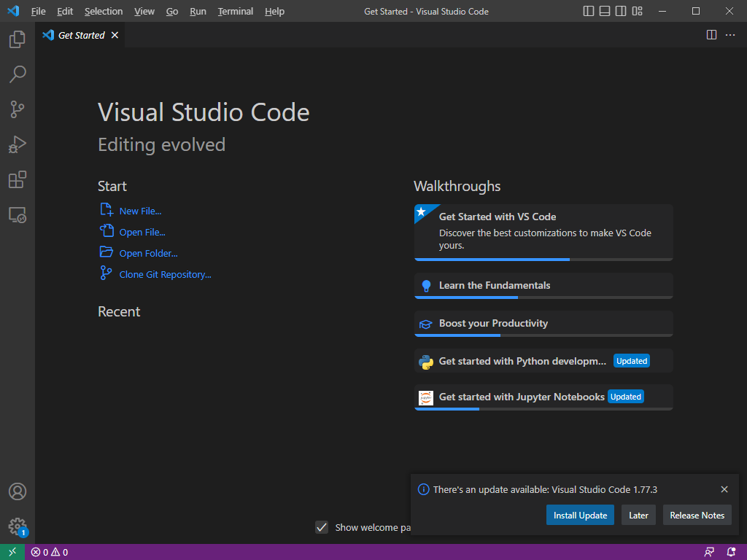Toggle Show welcome page checkbox
747x560 pixels.
click(322, 527)
